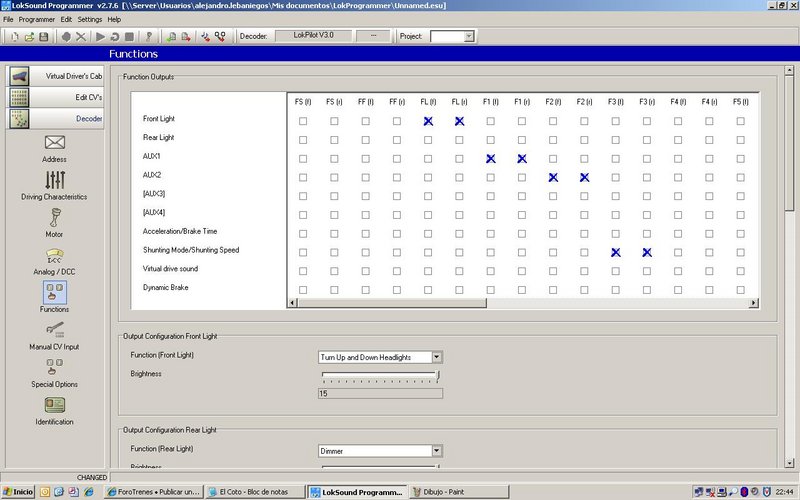Uncheck AUX1 for F1 (f)
Screen dimensions: 800x500
[491, 159]
